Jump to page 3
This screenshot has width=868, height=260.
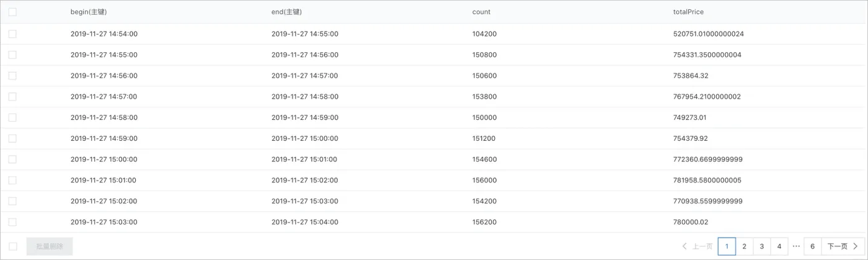click(762, 246)
